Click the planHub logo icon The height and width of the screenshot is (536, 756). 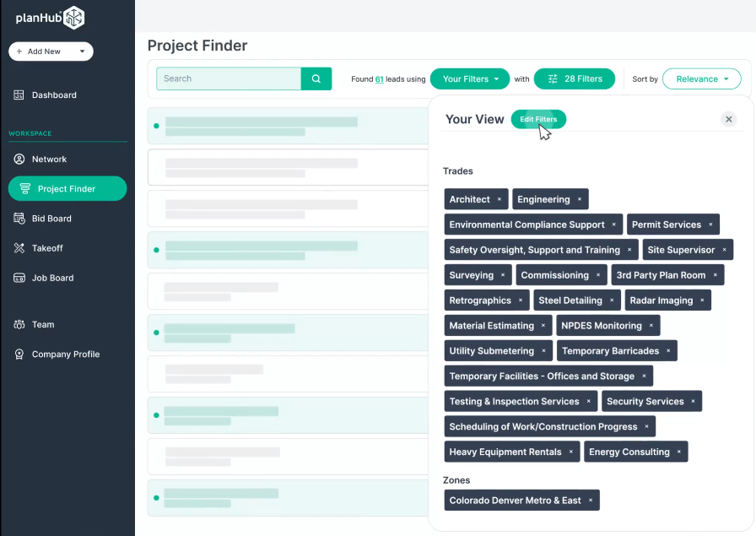(74, 17)
